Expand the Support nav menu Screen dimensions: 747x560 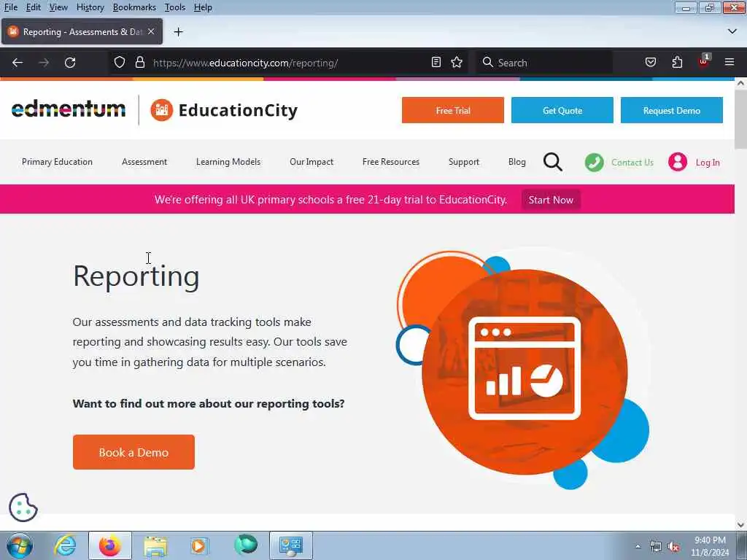[x=463, y=162]
